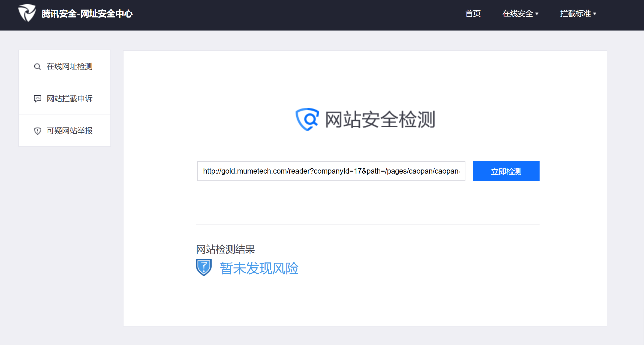Open the 在线安全 navigation menu
The width and height of the screenshot is (644, 345).
pos(517,14)
